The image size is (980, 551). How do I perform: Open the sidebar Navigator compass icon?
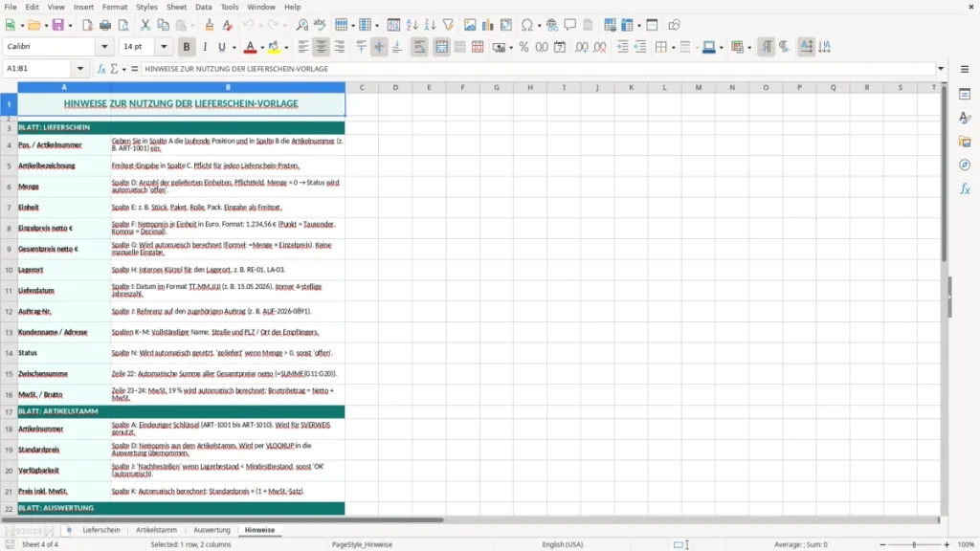965,165
